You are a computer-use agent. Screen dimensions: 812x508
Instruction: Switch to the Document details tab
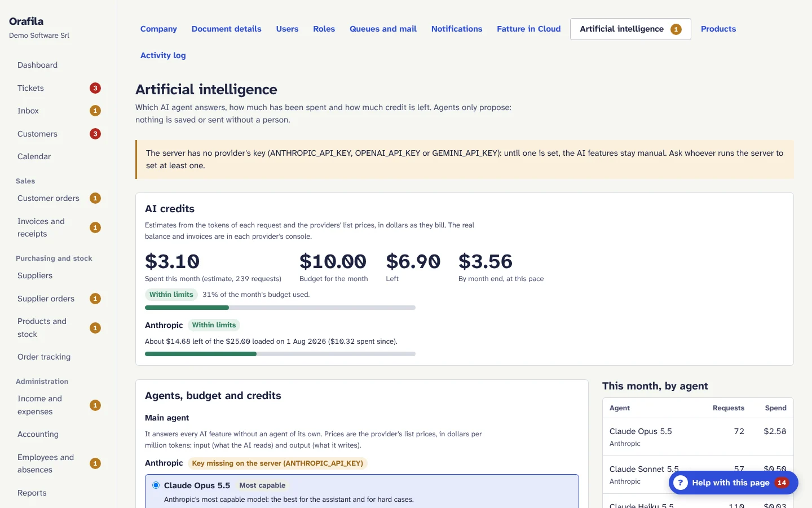coord(227,29)
